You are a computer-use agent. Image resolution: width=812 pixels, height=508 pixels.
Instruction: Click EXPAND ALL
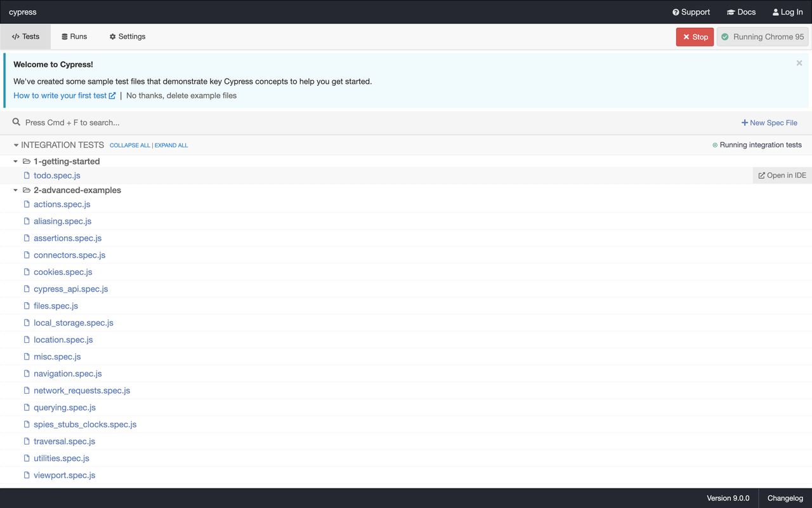171,145
